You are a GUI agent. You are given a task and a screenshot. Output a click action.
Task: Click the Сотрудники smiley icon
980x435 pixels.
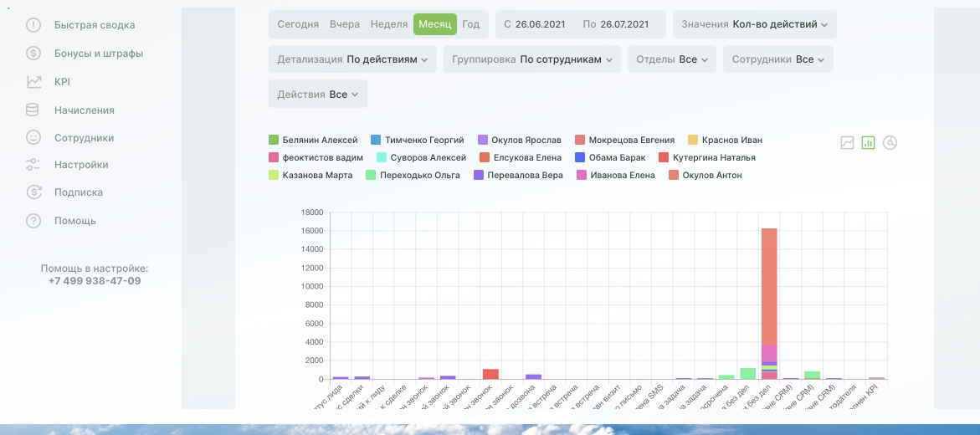pos(33,138)
